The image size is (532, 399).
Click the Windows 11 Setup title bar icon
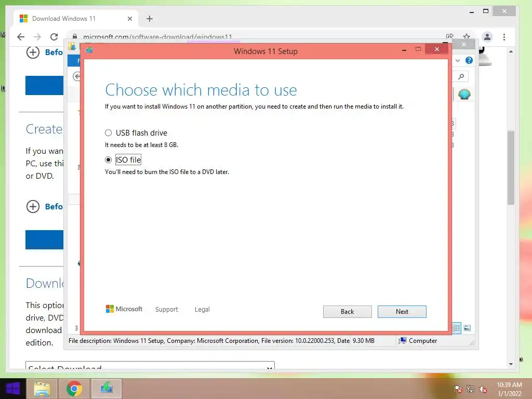click(89, 50)
